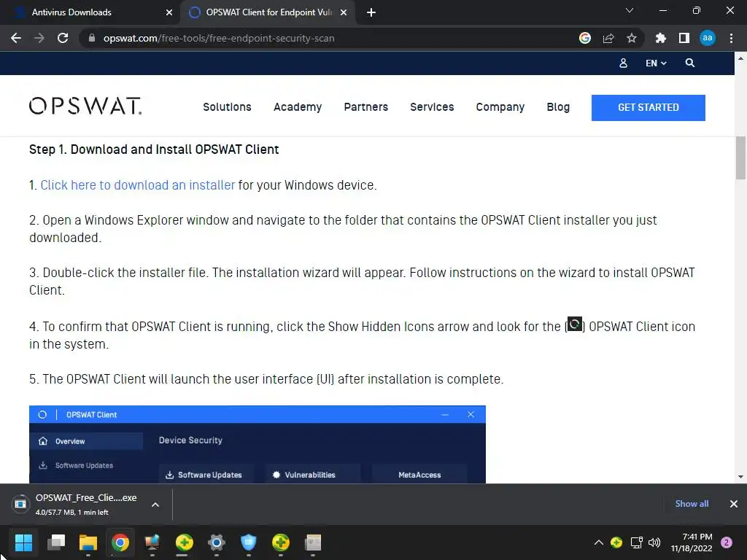Image resolution: width=747 pixels, height=560 pixels.
Task: Open Task View in the taskbar
Action: [x=56, y=542]
